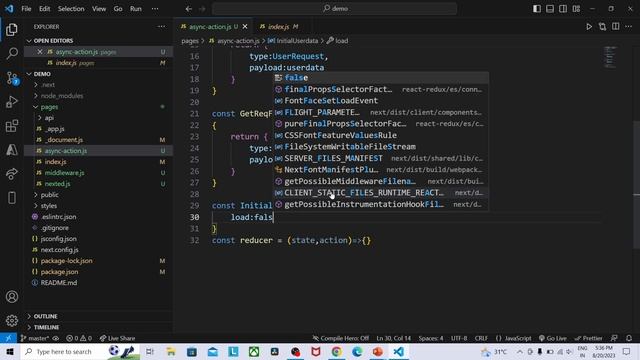The image size is (640, 360).
Task: Close async-action.js in Open Editors list
Action: click(40, 52)
